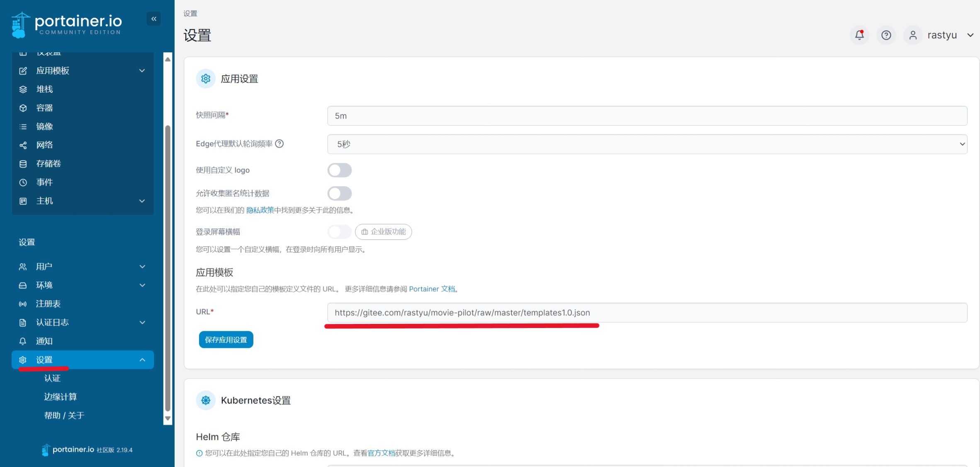Screen dimensions: 980x467
Task: Open the 隐私政策 link
Action: [260, 210]
